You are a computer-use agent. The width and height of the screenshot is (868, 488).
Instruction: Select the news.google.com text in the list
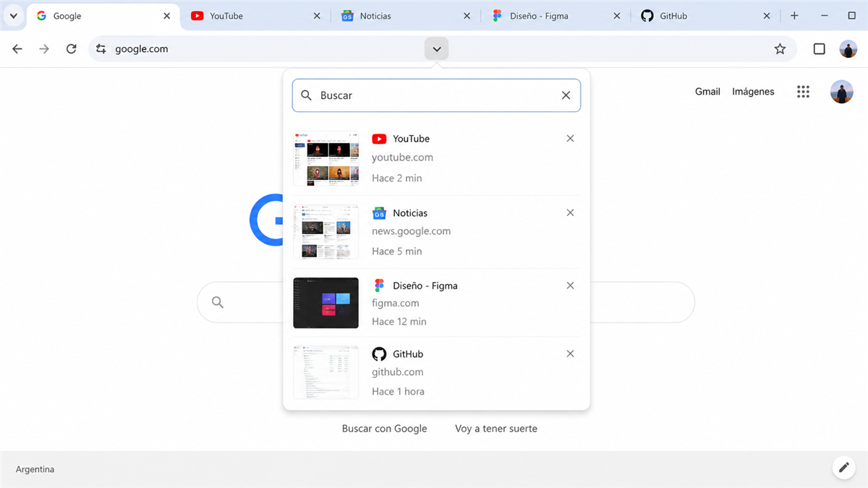point(411,231)
